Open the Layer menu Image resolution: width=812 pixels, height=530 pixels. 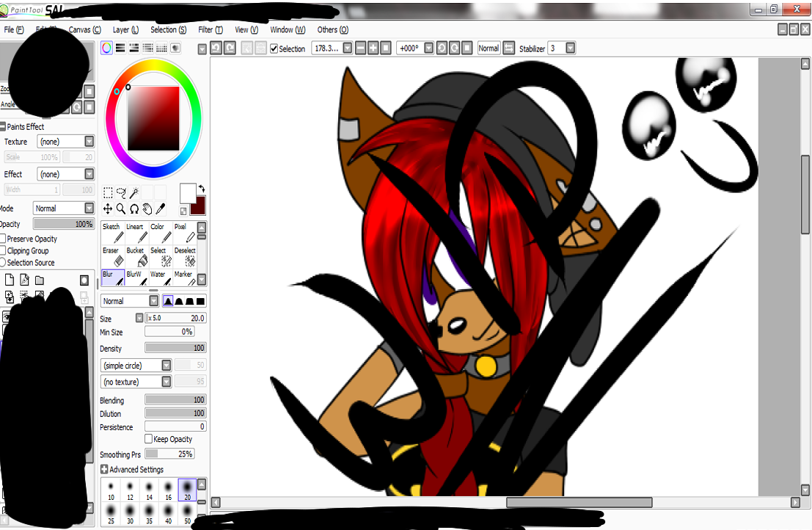tap(125, 30)
